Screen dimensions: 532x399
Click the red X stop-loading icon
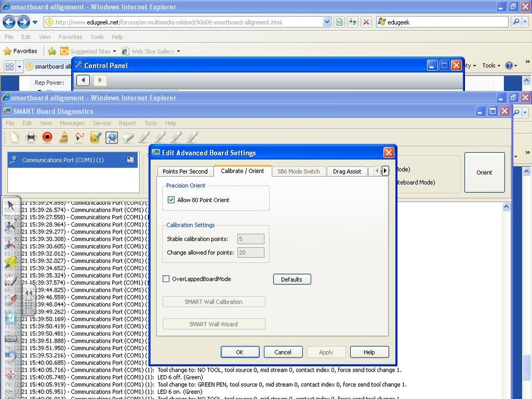[366, 22]
